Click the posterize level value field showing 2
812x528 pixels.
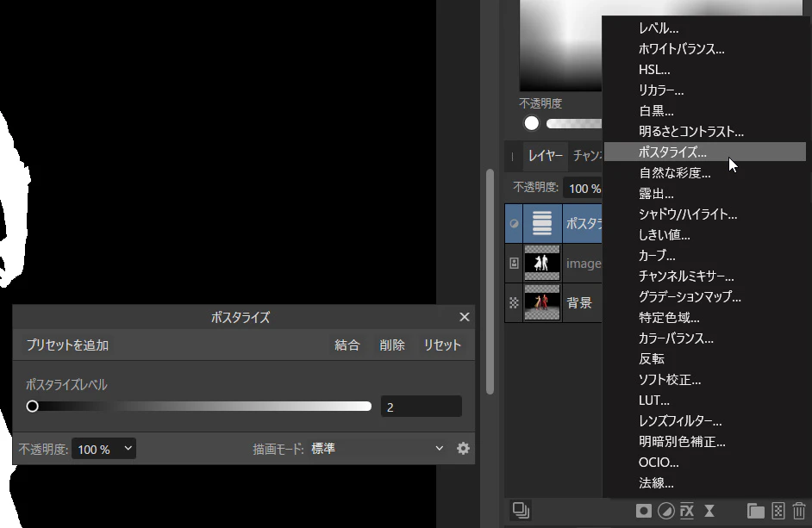pos(421,407)
